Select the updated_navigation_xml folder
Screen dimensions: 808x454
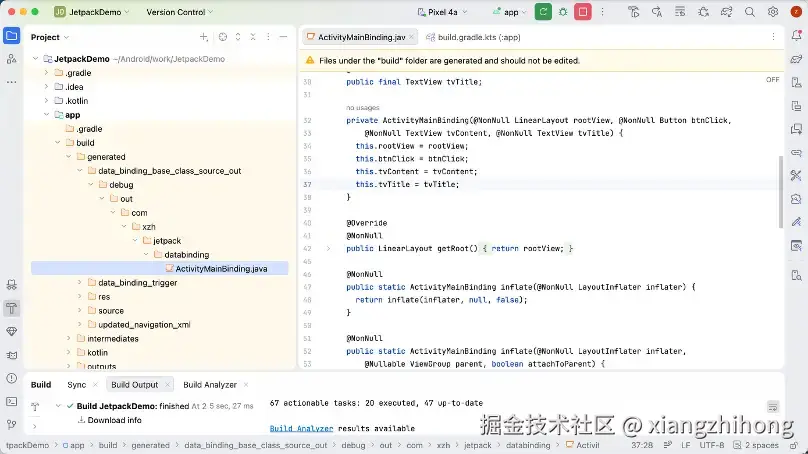pos(144,325)
